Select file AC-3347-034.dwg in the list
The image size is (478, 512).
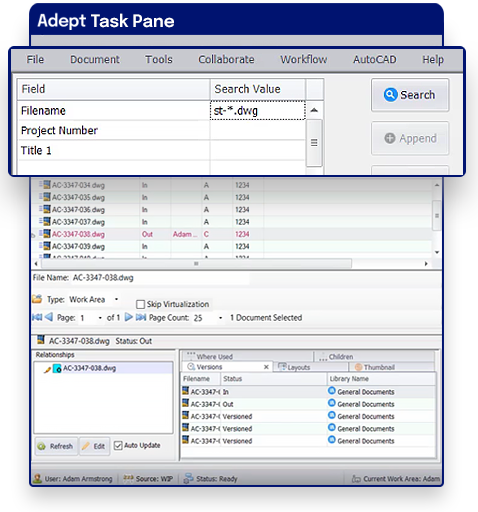click(x=78, y=185)
